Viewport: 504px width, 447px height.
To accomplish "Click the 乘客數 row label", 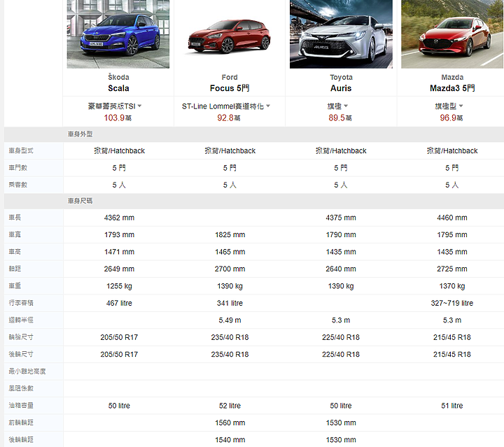I will [x=18, y=185].
